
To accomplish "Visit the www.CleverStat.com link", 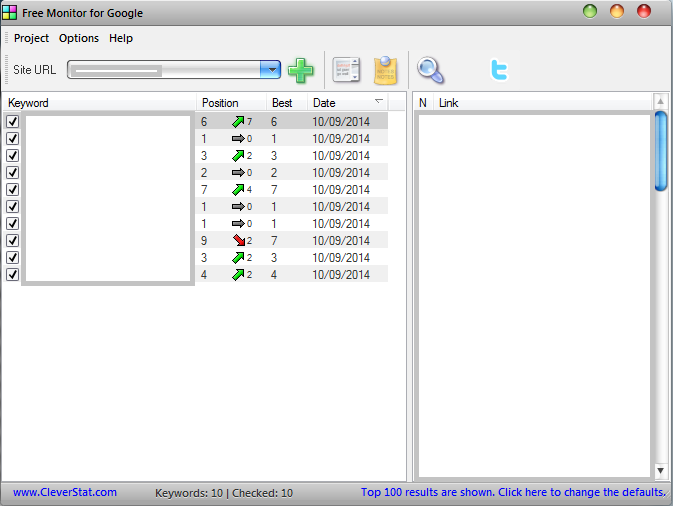I will pos(65,492).
